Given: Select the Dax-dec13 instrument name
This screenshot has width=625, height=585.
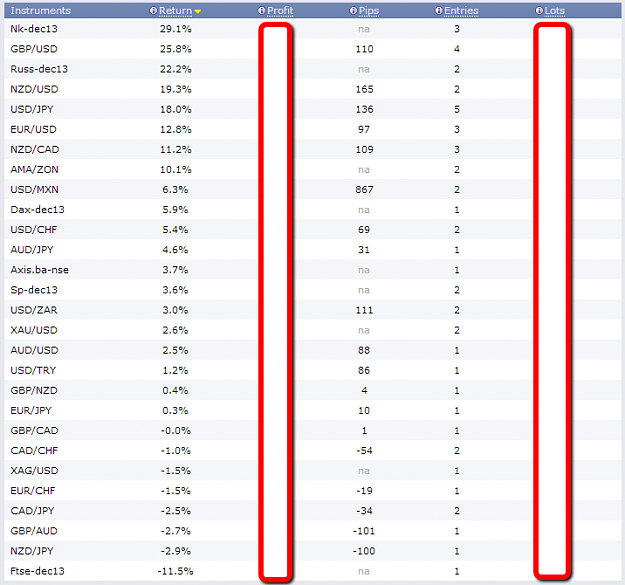Looking at the screenshot, I should coord(37,210).
